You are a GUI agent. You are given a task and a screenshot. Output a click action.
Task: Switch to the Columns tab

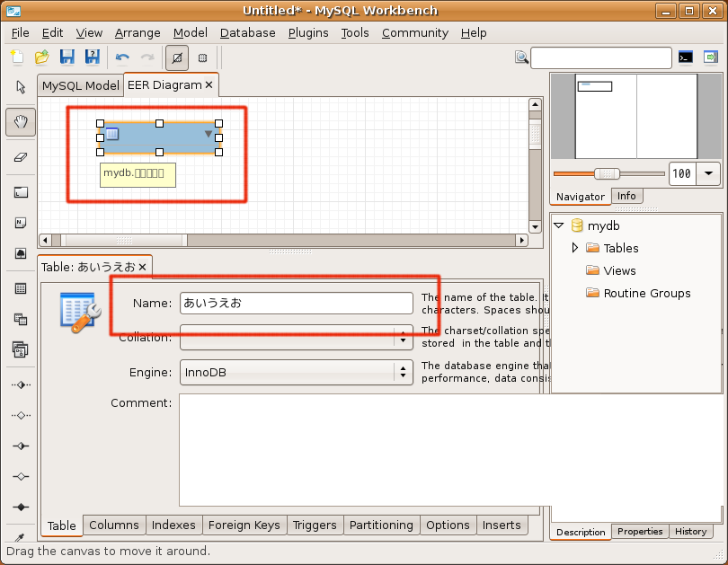coord(114,525)
